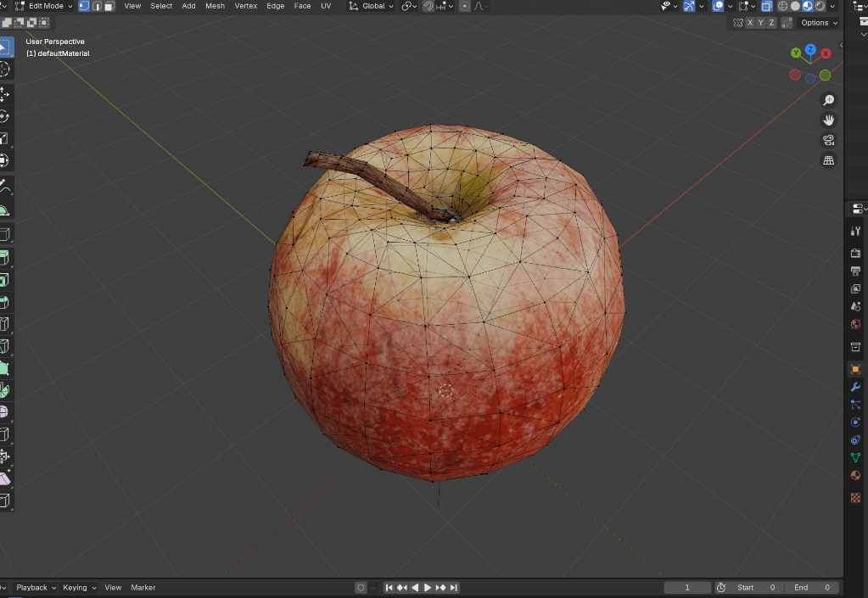Select the Rotate tool

coord(6,117)
